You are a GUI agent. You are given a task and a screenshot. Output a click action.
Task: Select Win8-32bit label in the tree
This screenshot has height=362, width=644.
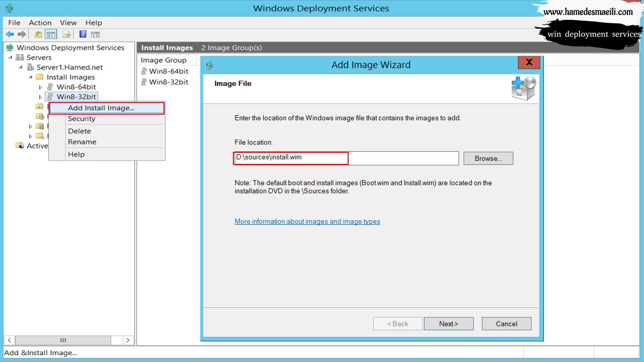pyautogui.click(x=76, y=97)
